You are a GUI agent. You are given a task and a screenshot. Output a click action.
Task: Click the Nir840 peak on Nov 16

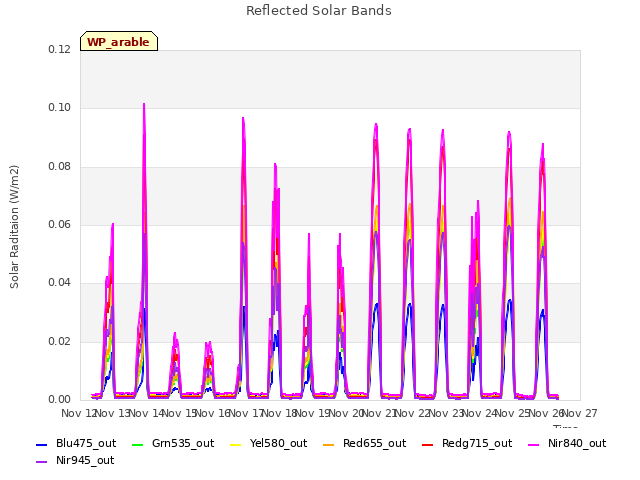tap(243, 119)
